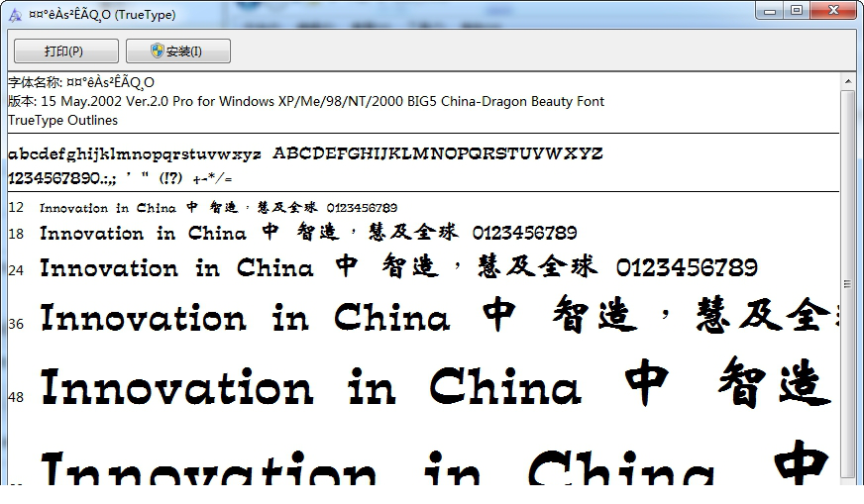The width and height of the screenshot is (864, 504).
Task: Click the size 12 sample line
Action: pyautogui.click(x=218, y=208)
